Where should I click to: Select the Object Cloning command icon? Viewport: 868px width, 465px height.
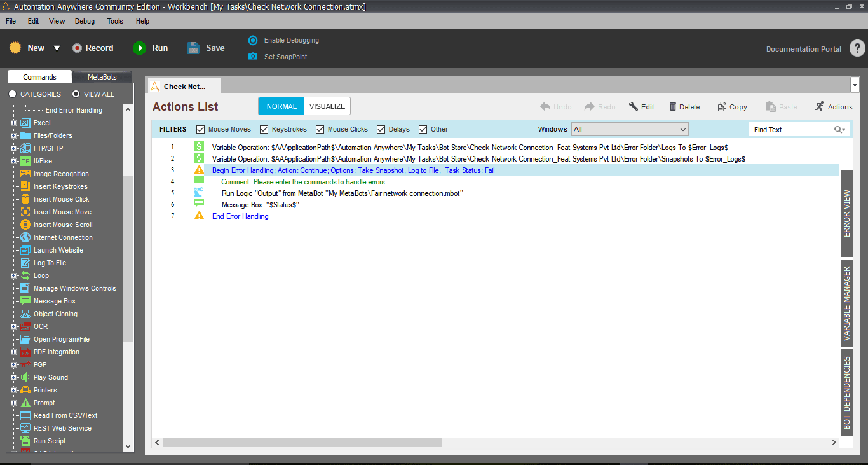pos(25,314)
